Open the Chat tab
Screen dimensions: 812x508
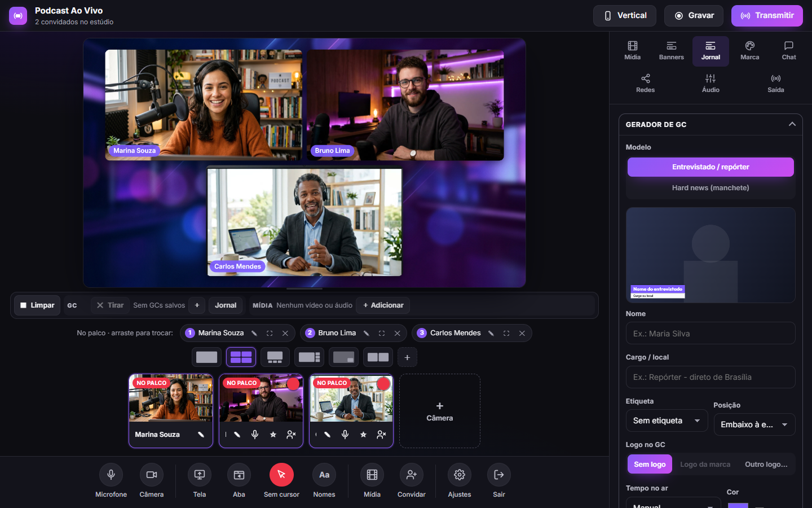tap(789, 51)
